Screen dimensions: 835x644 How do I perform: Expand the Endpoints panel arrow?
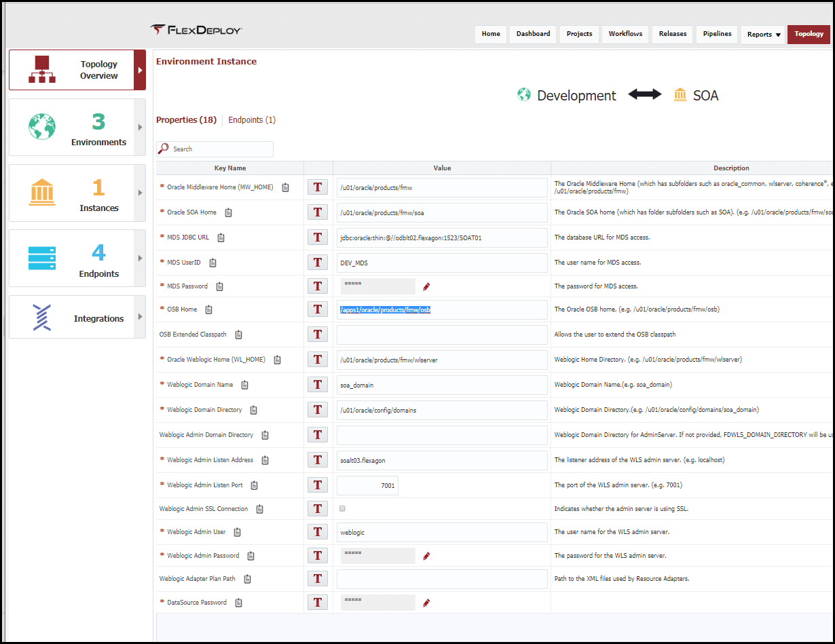pyautogui.click(x=140, y=259)
